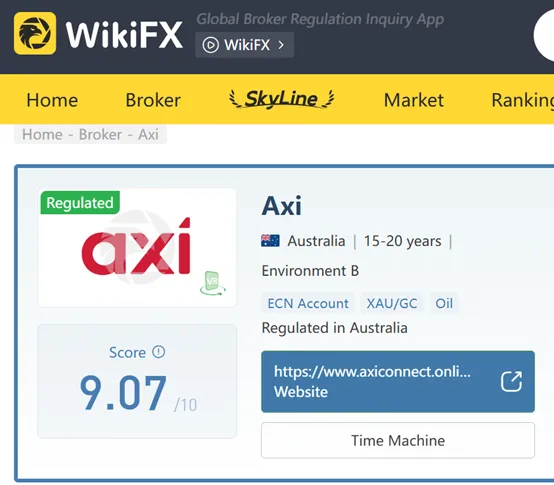Open the VR green icon on Axi logo

[x=213, y=283]
